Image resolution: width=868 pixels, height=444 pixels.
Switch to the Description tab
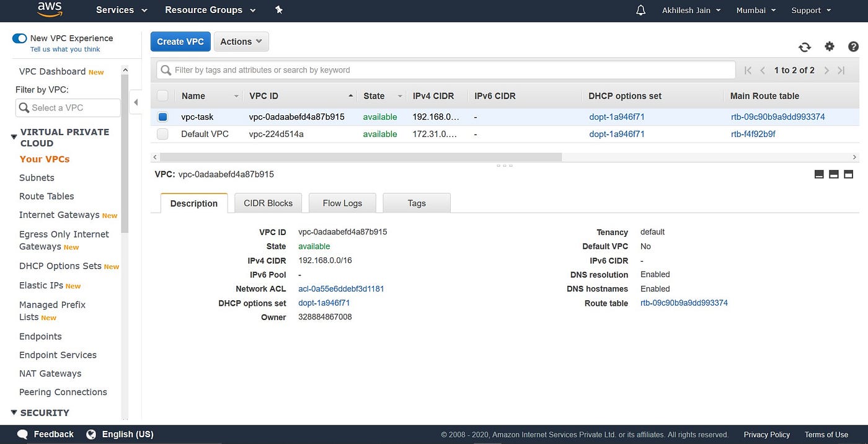point(194,203)
